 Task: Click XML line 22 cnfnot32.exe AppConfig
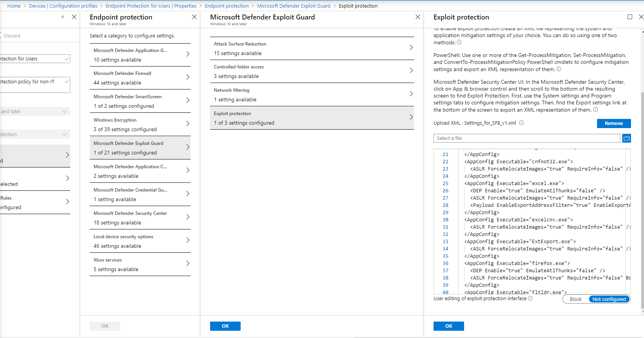pos(519,162)
